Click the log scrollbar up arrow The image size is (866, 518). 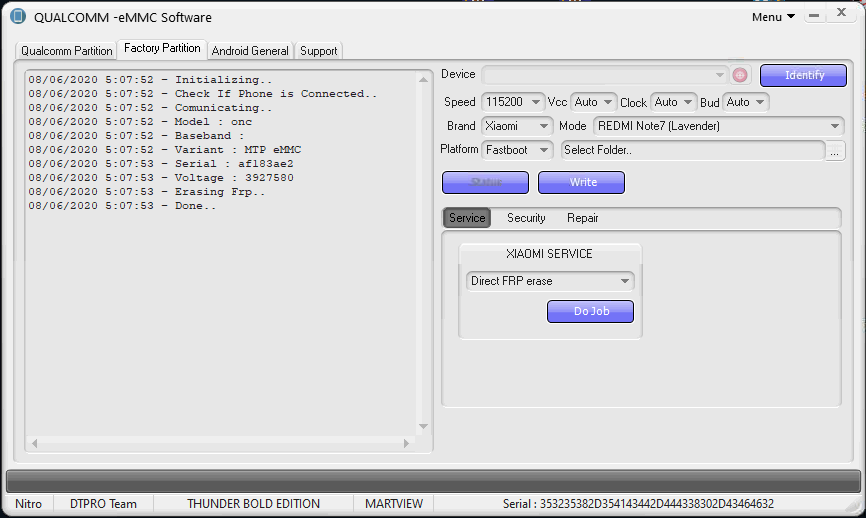(x=423, y=80)
